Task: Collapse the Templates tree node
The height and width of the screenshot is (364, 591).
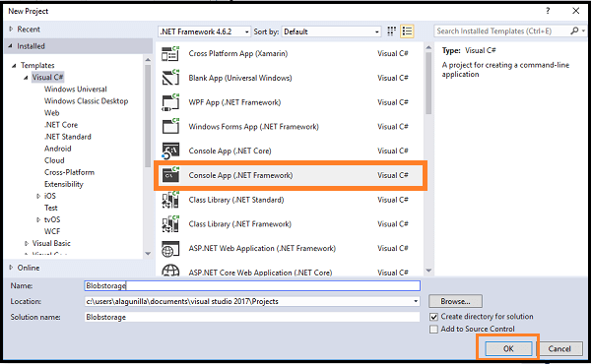Action: pos(14,66)
